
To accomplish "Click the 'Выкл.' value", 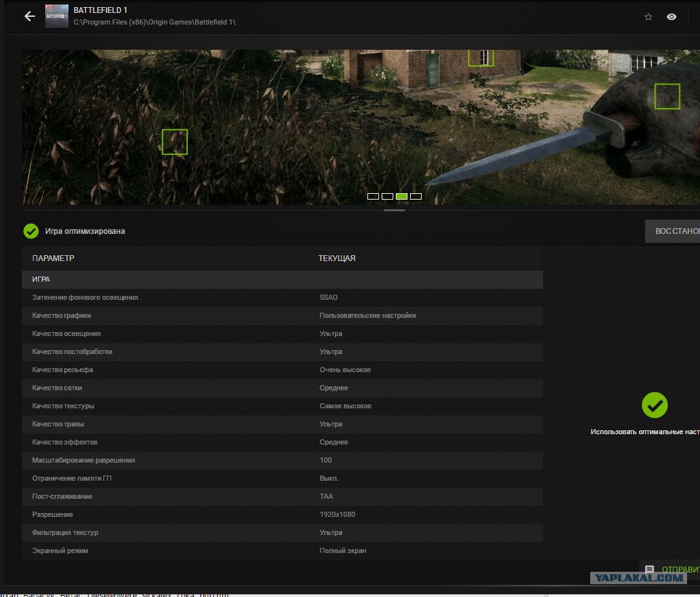I will pyautogui.click(x=329, y=478).
